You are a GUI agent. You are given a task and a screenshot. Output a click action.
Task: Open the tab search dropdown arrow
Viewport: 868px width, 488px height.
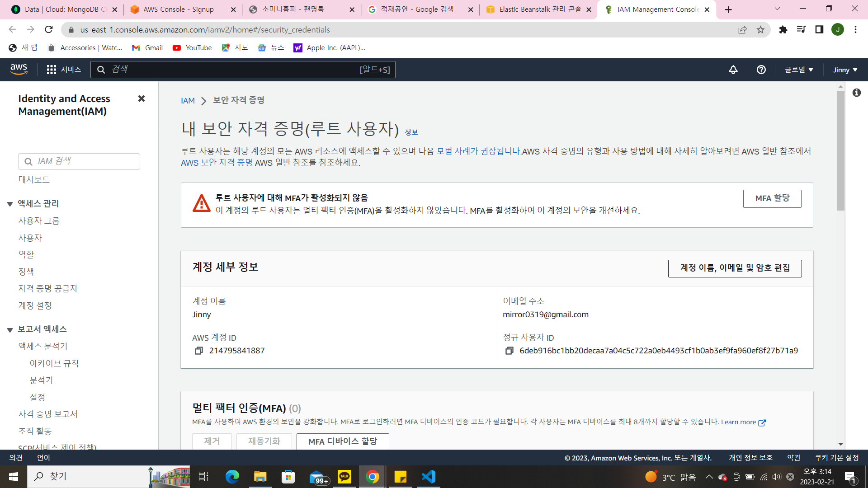(777, 9)
